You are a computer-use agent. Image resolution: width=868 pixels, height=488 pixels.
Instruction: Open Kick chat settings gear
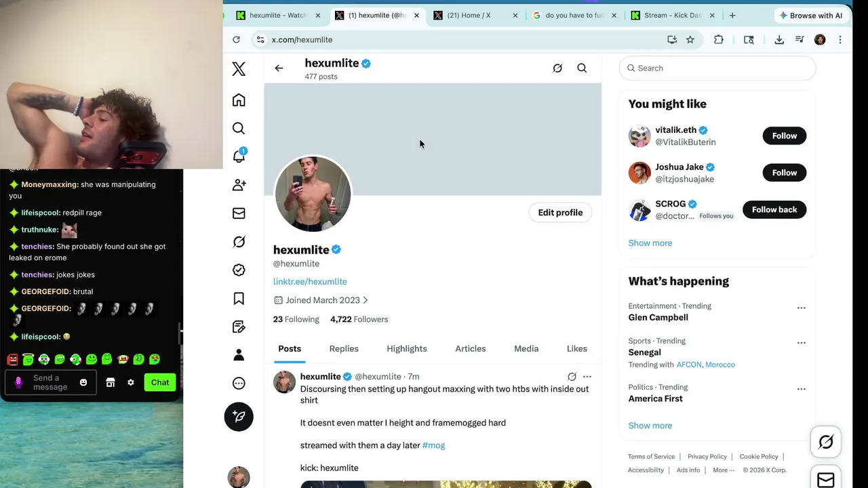tap(131, 382)
